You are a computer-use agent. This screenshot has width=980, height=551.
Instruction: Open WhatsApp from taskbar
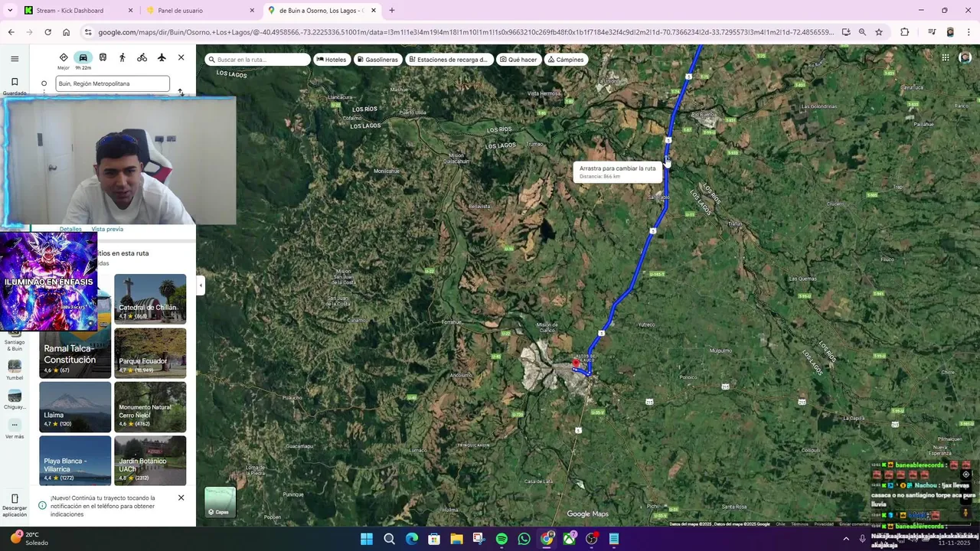click(x=524, y=539)
